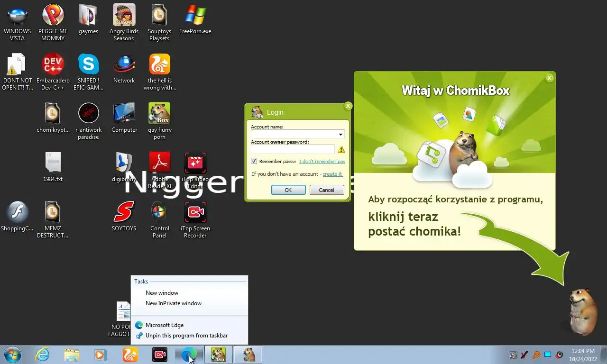607x364 pixels.
Task: Switch to the ChomikBox Box taskbar button
Action: (x=219, y=355)
